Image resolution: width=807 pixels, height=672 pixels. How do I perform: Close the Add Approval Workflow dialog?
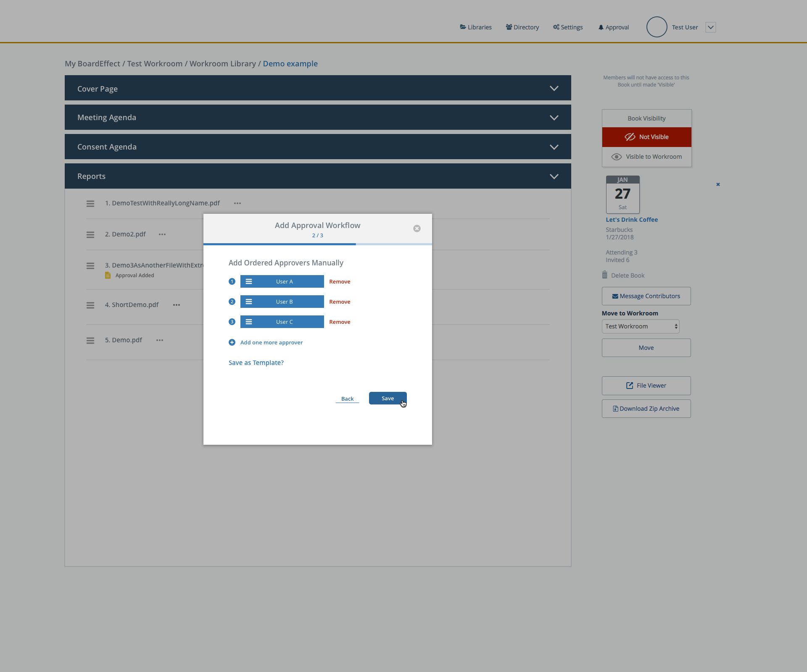click(417, 228)
